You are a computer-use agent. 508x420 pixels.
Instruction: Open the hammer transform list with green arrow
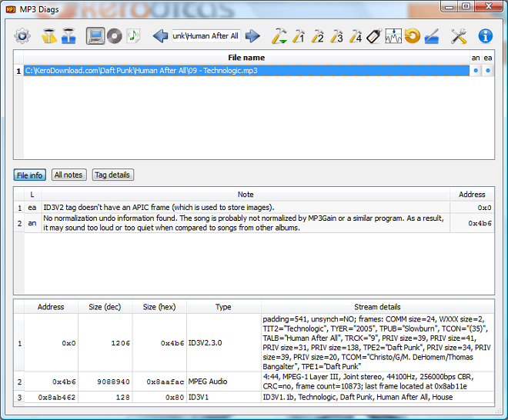(279, 36)
